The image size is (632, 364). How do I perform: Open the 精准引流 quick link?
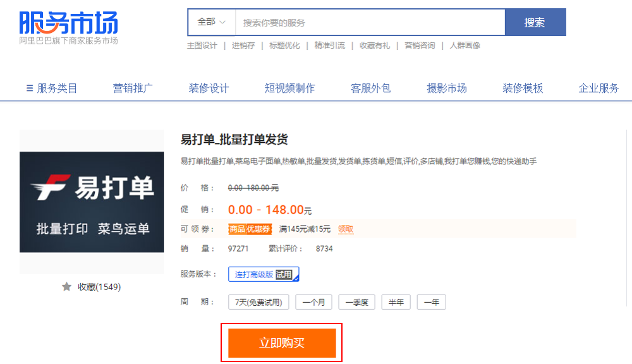coord(330,45)
